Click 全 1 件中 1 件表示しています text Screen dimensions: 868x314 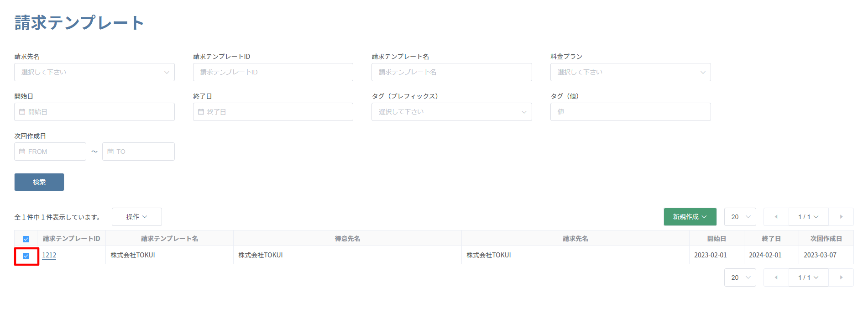click(58, 217)
